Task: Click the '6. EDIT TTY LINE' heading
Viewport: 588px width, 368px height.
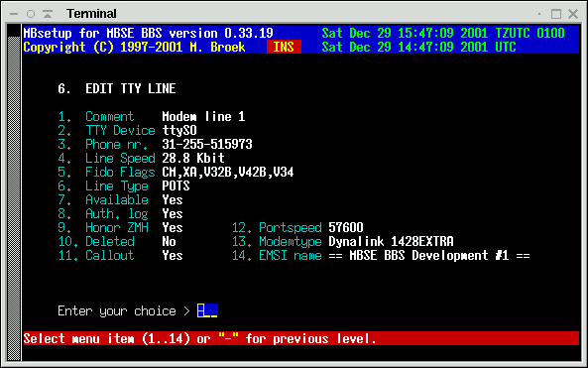Action: 117,88
